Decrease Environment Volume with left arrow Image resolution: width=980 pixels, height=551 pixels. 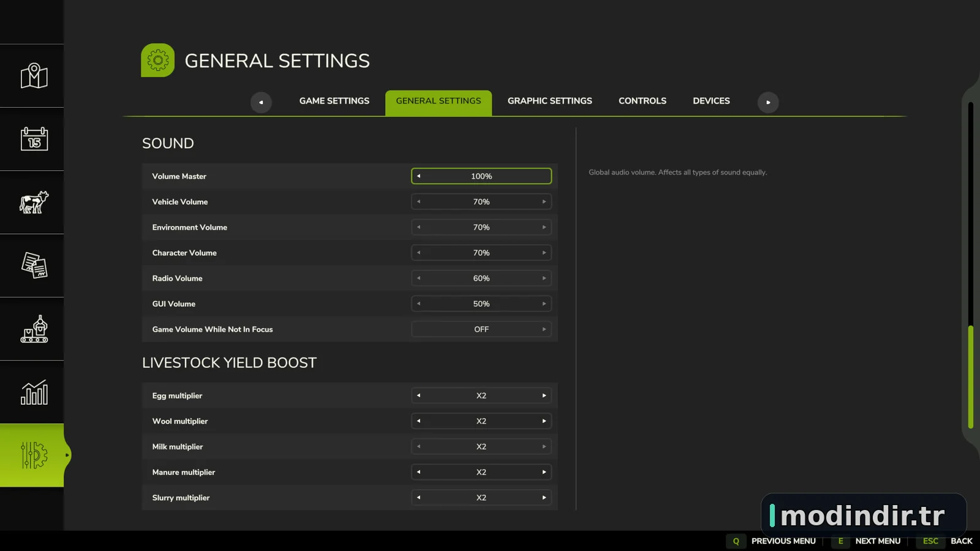418,227
